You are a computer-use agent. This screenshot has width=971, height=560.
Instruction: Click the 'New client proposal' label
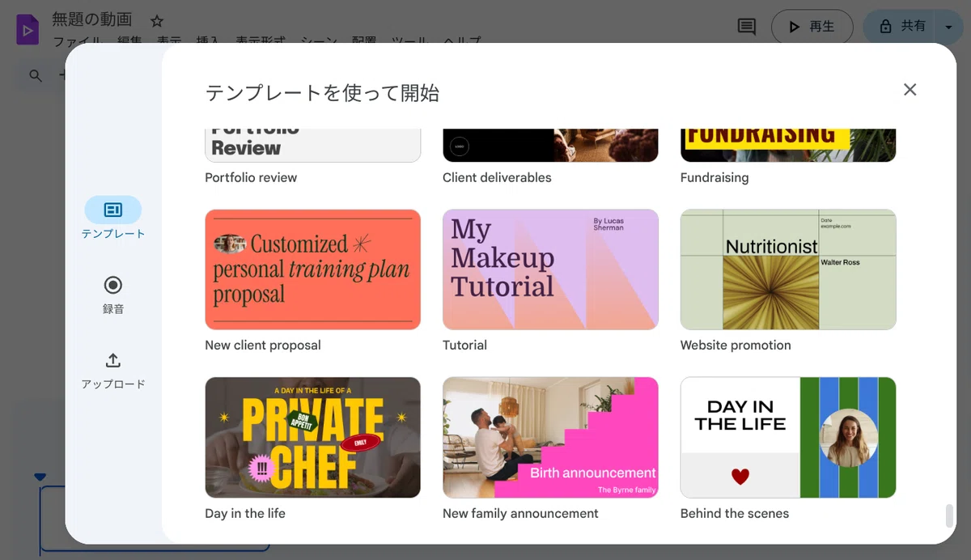point(263,345)
